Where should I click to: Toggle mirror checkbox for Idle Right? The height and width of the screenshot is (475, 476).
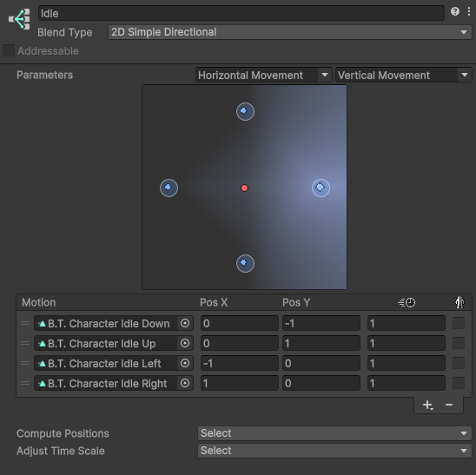point(459,383)
